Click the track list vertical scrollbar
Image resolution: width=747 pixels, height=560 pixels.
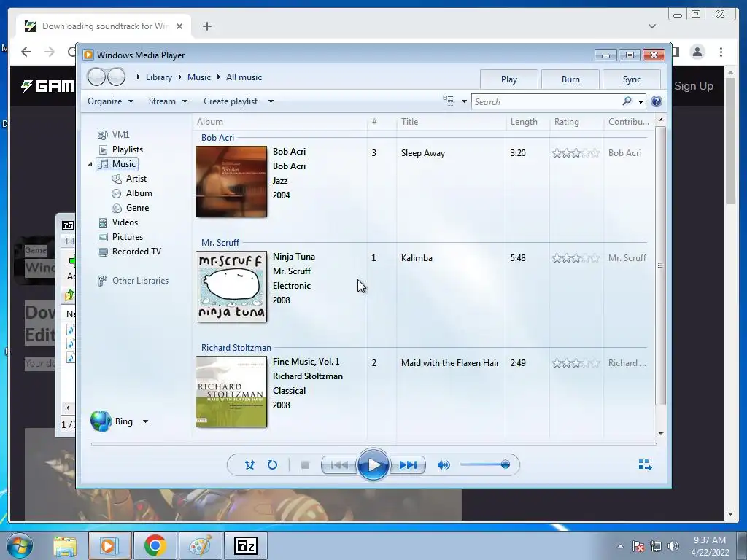660,265
